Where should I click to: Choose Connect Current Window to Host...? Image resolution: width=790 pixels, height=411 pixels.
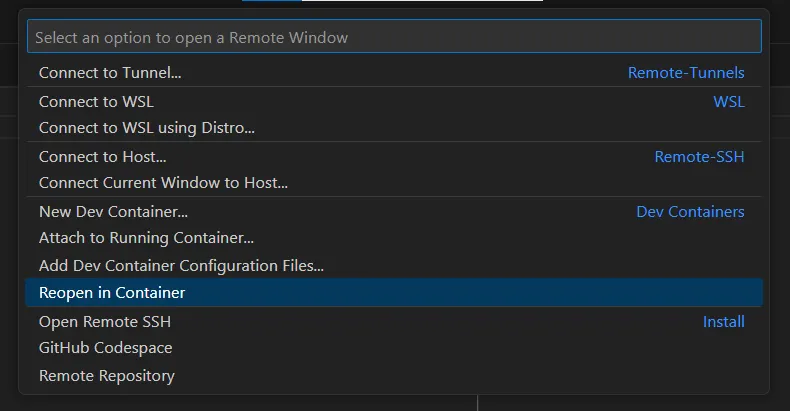[x=163, y=183]
